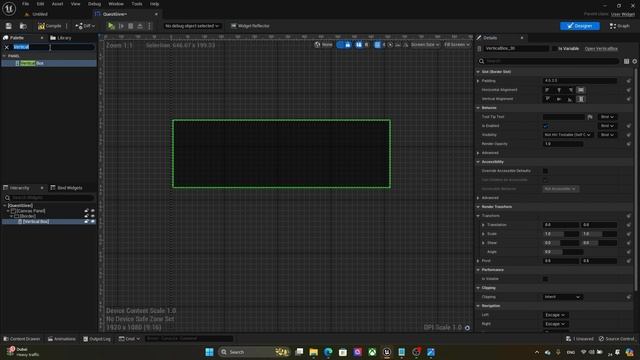Click the Browse to asset icon

(x=23, y=26)
